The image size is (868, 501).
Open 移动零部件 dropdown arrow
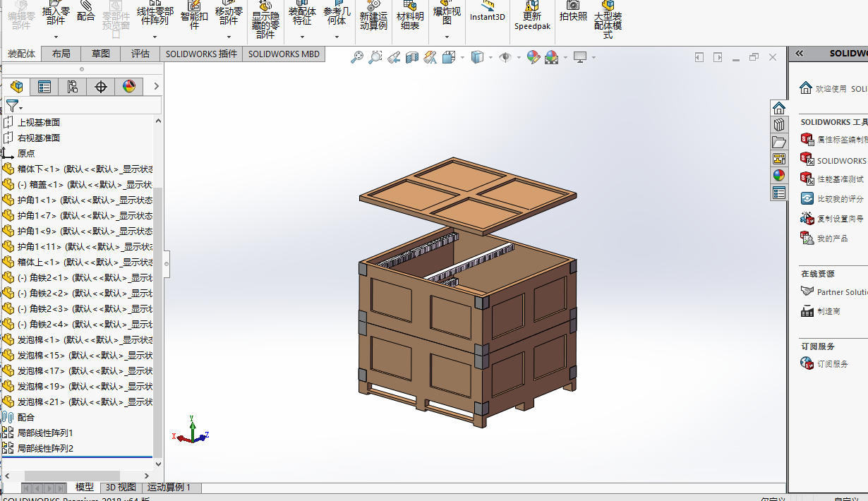coord(229,37)
